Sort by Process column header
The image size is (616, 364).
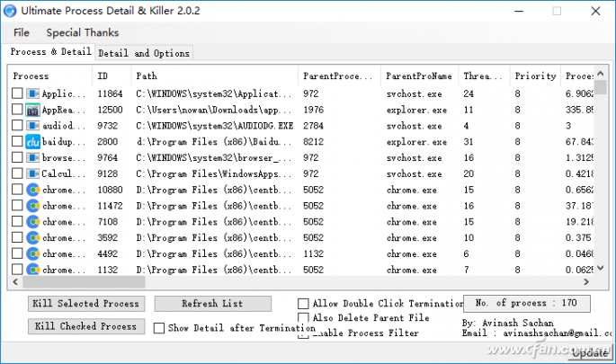tap(50, 75)
